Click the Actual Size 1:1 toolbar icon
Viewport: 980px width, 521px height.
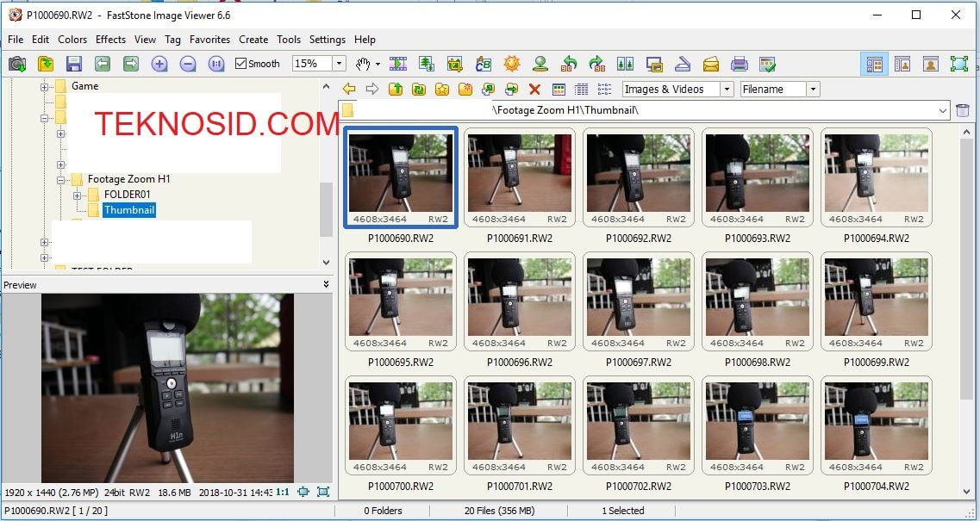[216, 64]
